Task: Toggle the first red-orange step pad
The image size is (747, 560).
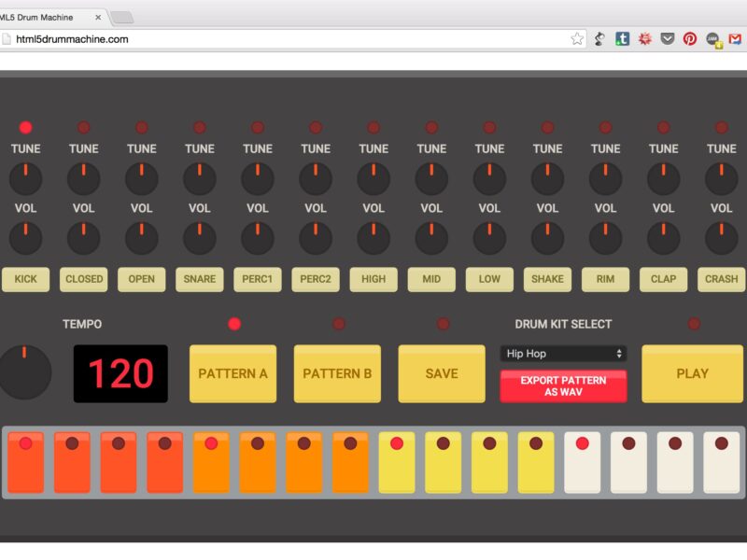Action: [x=26, y=462]
